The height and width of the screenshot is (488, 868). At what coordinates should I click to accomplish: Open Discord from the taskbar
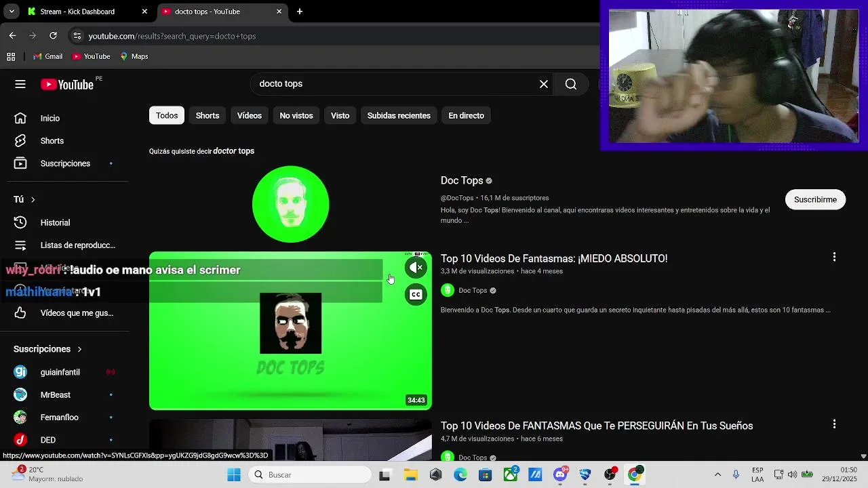(560, 474)
